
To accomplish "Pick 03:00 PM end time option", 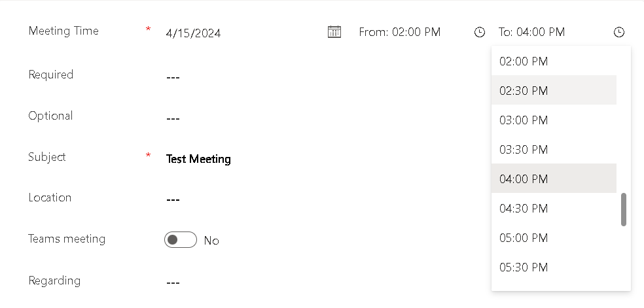I will 554,120.
